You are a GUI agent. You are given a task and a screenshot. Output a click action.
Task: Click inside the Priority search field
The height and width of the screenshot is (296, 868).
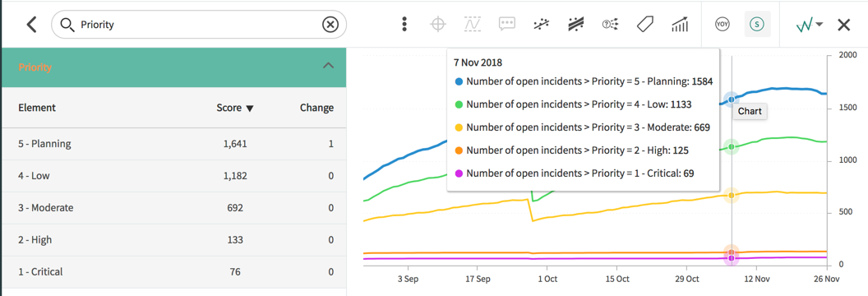198,25
